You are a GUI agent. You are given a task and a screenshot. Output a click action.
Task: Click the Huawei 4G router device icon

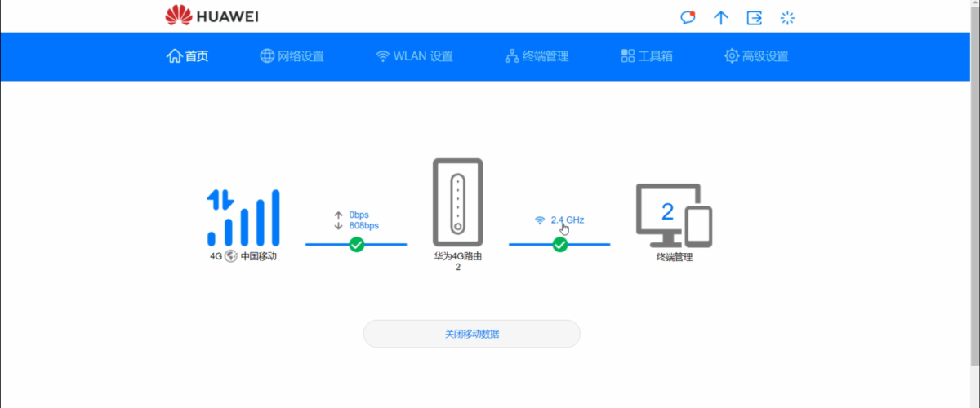point(458,202)
